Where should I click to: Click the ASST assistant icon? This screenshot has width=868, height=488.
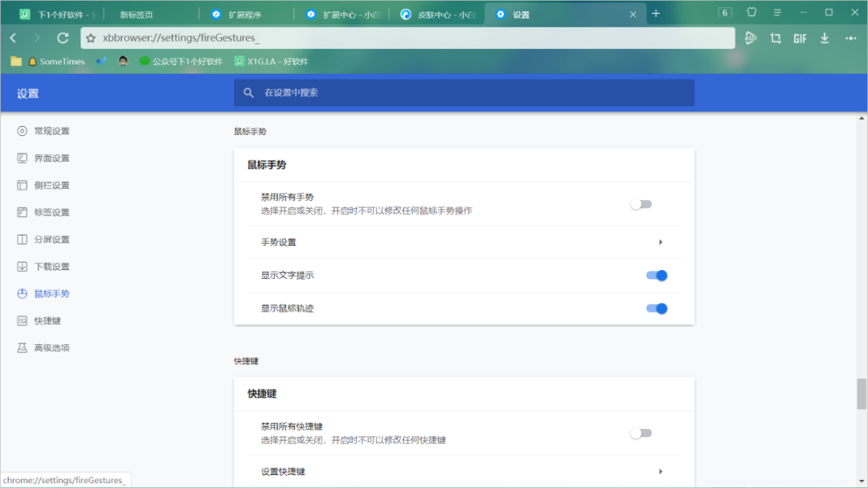coord(751,38)
